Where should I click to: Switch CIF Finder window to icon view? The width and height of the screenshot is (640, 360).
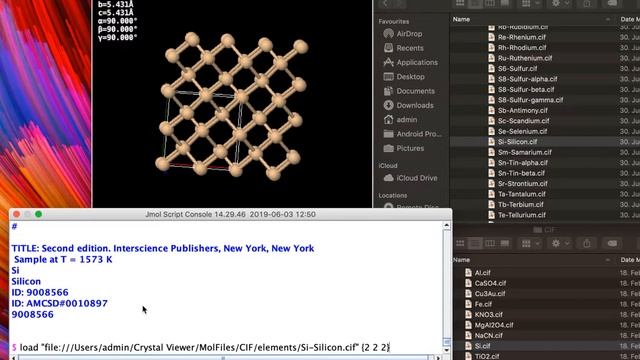click(x=460, y=243)
